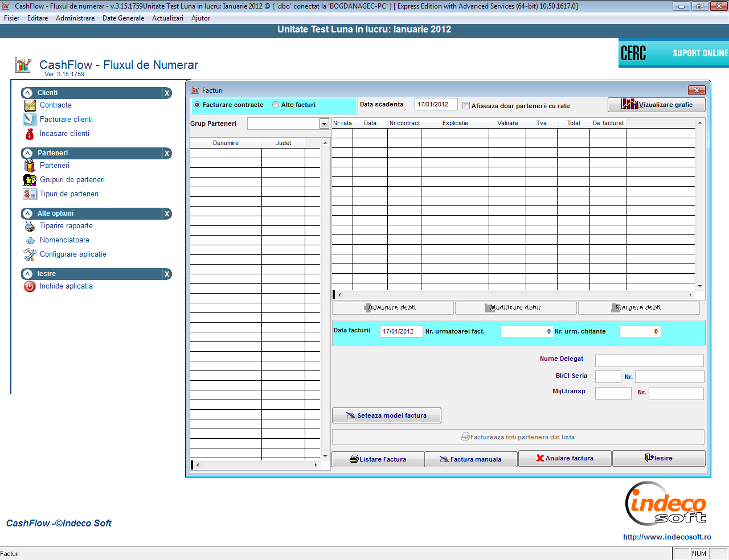Enable Afiseaza doar partenerii cu rate checkbox

tap(466, 106)
